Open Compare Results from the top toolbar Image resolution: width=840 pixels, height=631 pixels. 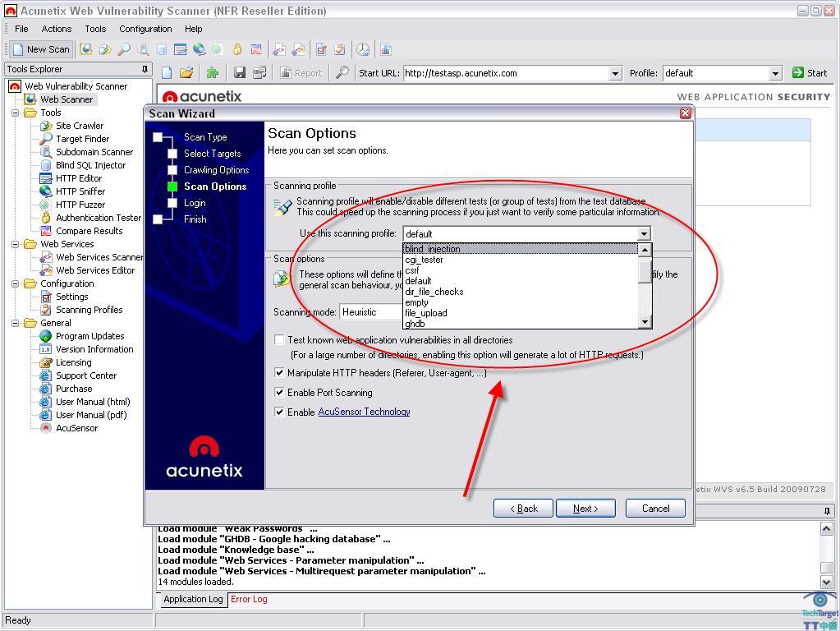256,50
